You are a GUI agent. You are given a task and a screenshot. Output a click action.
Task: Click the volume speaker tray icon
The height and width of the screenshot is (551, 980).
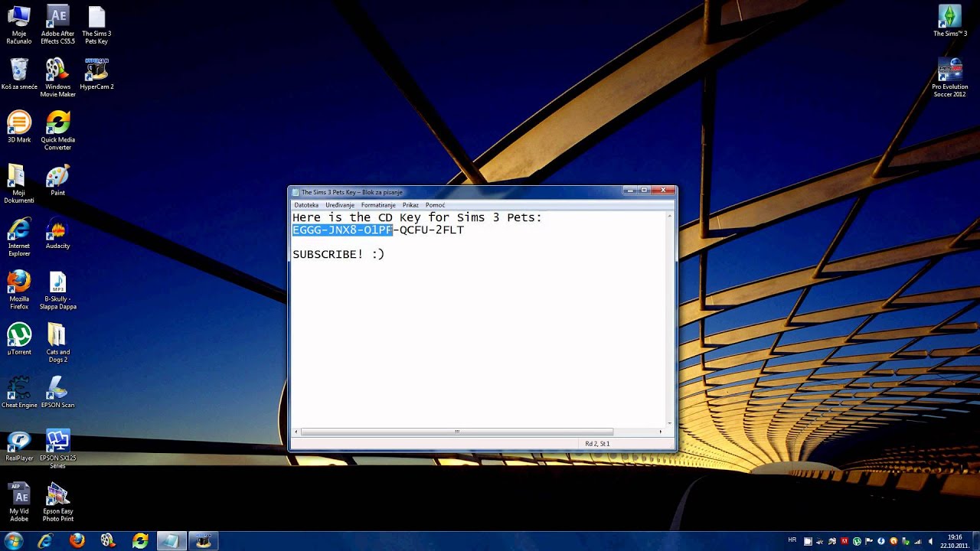point(929,541)
